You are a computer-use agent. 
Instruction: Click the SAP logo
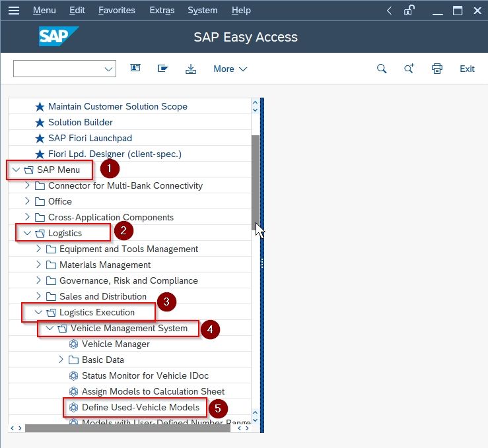[58, 36]
